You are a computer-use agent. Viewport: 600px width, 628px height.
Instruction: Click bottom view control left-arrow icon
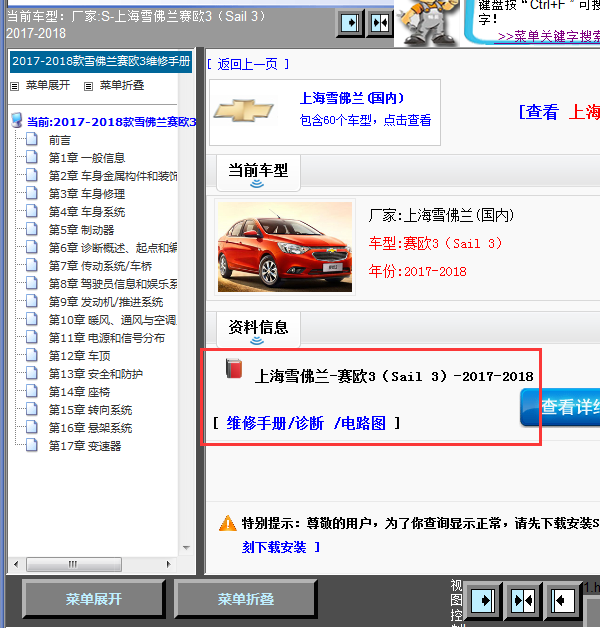click(x=563, y=600)
